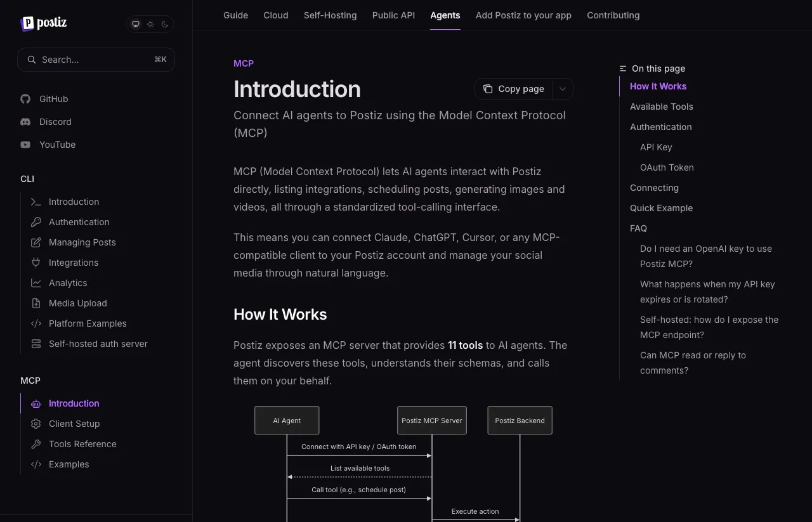
Task: Click the Managing Posts edit icon
Action: pos(36,242)
